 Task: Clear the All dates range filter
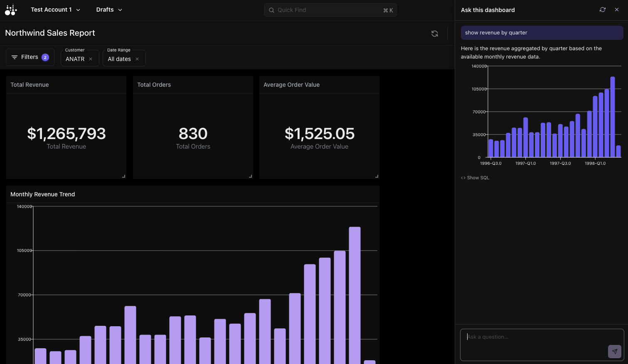(x=137, y=59)
